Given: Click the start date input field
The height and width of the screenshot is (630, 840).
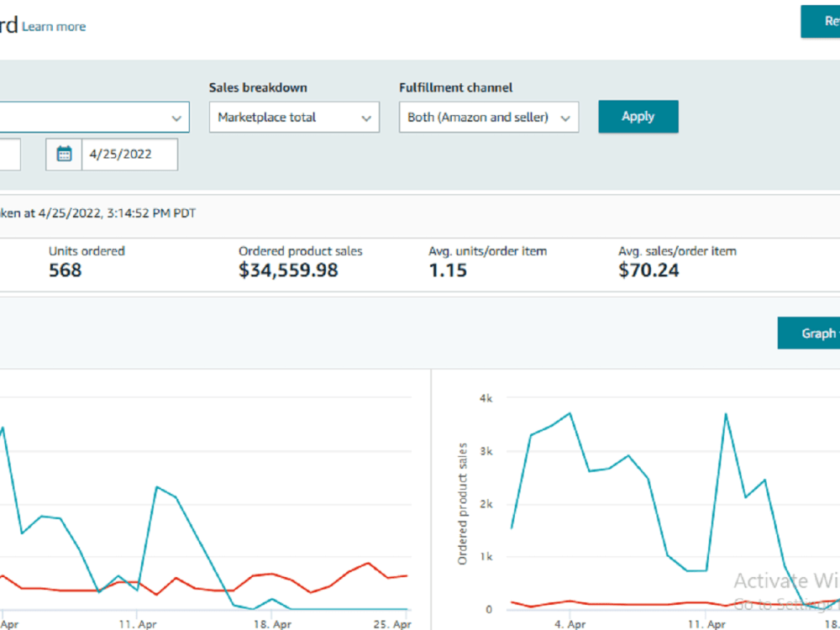Looking at the screenshot, I should click(10, 155).
